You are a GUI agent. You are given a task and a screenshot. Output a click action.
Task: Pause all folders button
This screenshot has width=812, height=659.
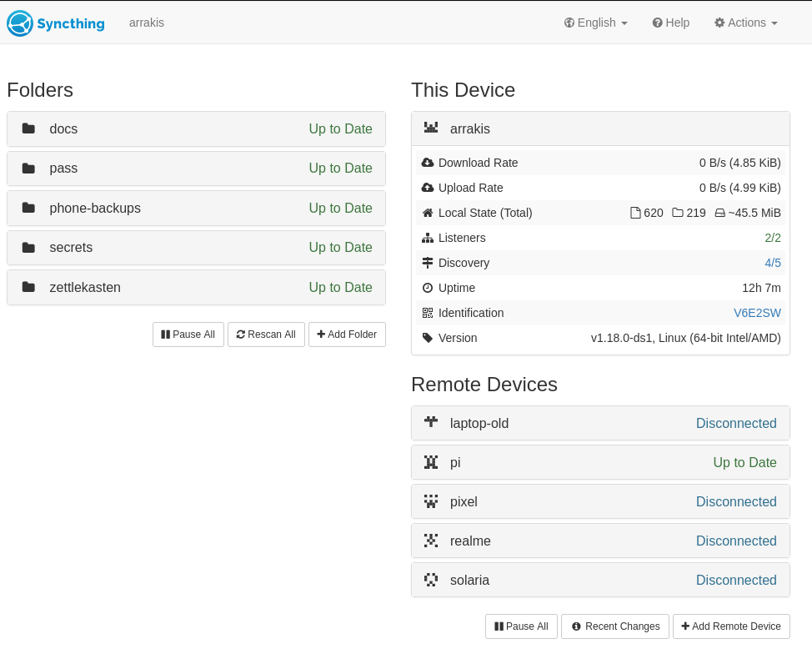tap(188, 335)
